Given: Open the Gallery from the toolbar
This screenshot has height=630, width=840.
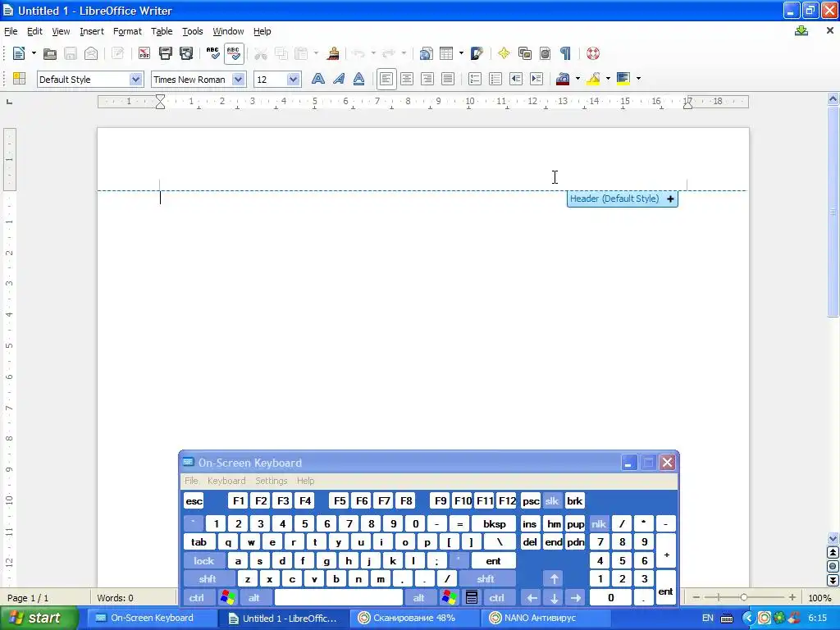Looking at the screenshot, I should pos(524,53).
